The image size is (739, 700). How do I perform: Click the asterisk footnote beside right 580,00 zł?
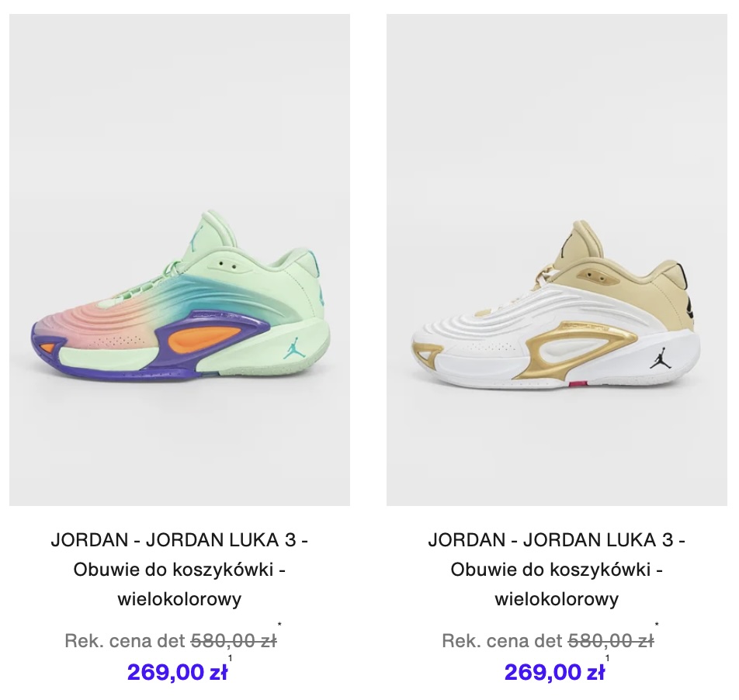tap(657, 625)
